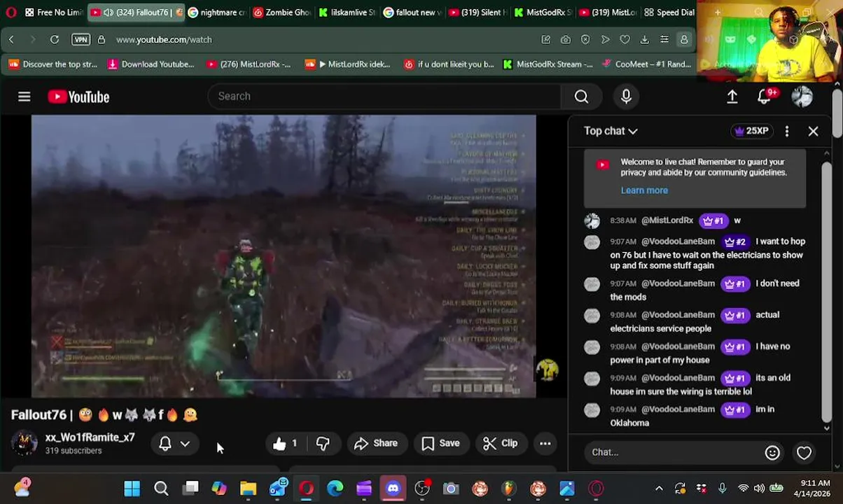Open Opera easy setup sliders icon
The image size is (843, 504).
[664, 40]
